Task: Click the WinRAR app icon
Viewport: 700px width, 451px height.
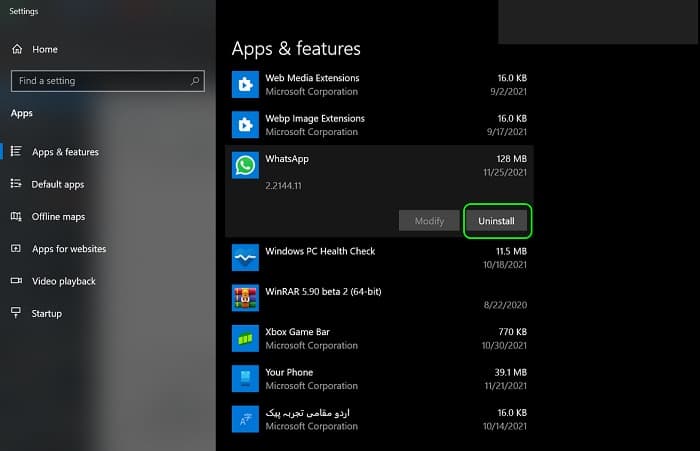Action: point(245,298)
